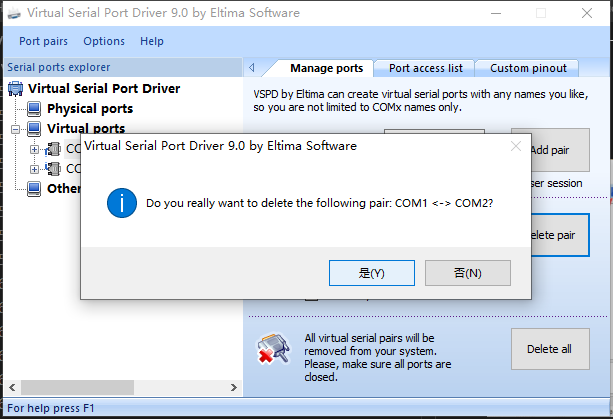Confirm deletion with the 是(Y) button
Image resolution: width=613 pixels, height=419 pixels.
371,273
